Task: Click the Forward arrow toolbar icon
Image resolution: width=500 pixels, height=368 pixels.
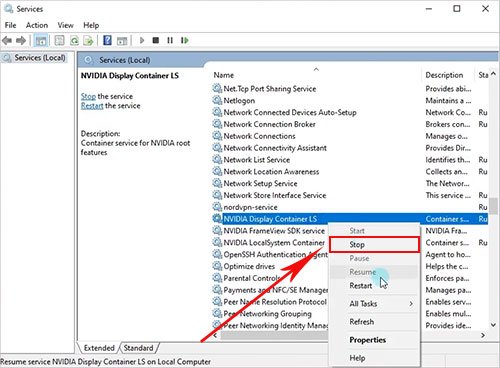Action: click(x=21, y=41)
